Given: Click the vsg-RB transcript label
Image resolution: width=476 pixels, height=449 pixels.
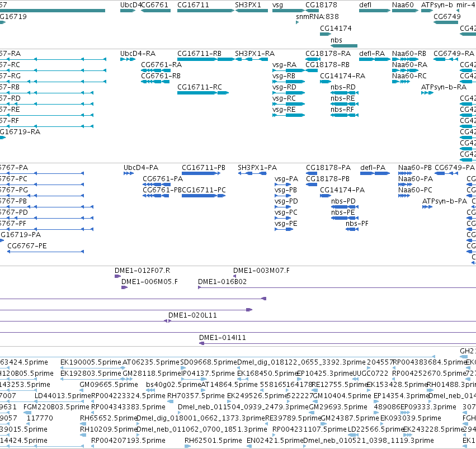Looking at the screenshot, I should click(284, 76).
